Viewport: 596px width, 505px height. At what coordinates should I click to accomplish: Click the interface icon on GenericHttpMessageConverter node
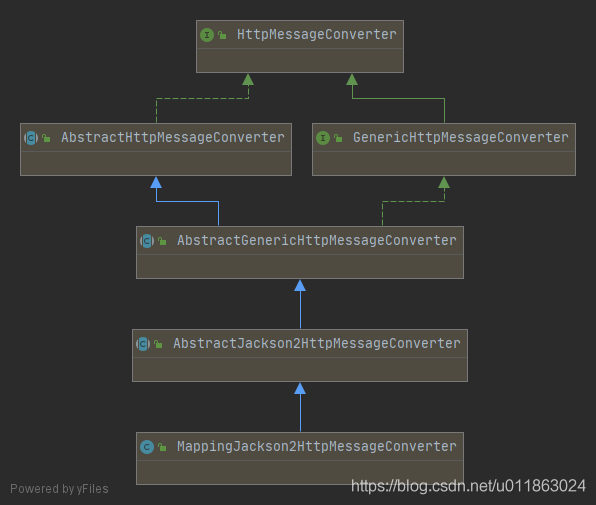coord(323,138)
